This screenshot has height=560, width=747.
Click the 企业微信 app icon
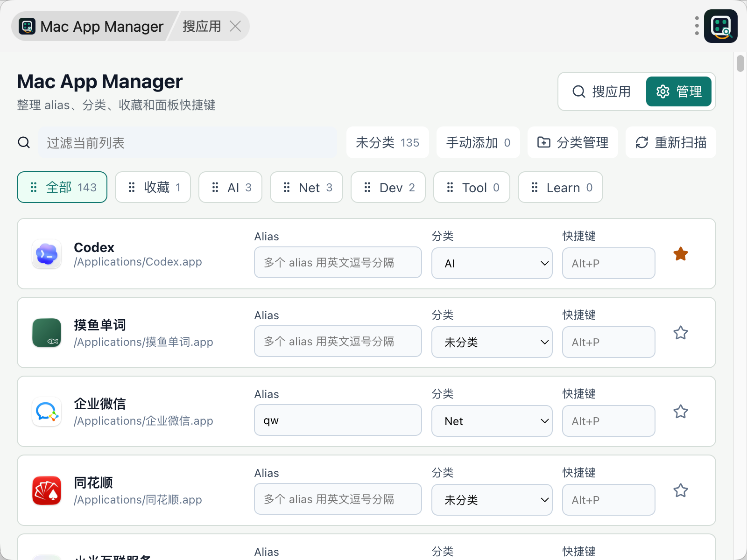(47, 412)
